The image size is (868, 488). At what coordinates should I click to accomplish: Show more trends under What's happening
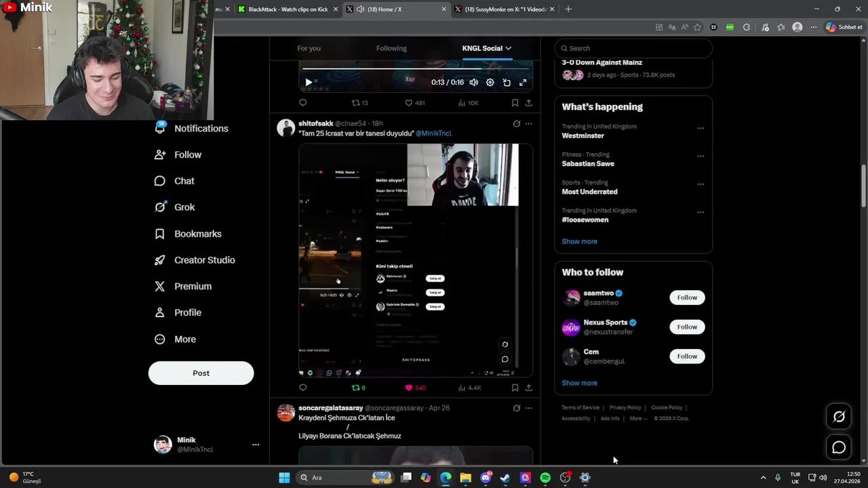click(x=579, y=241)
